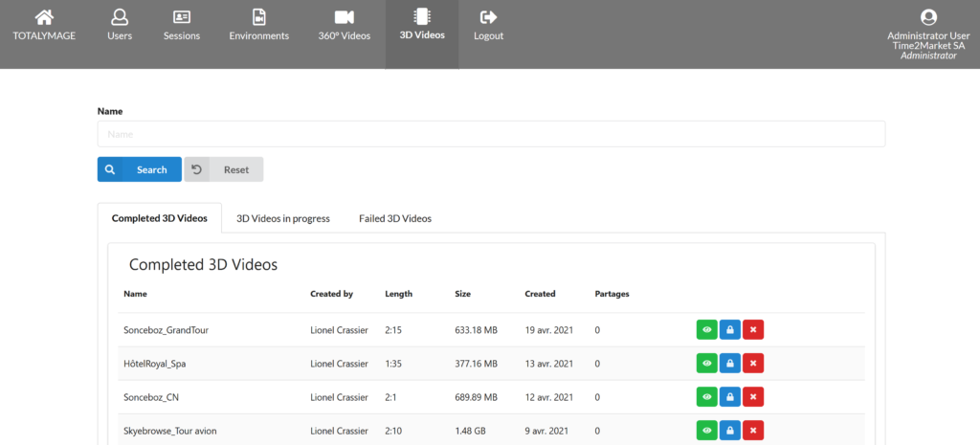
Task: Click the 12 avr. 2021 date cell
Action: click(x=548, y=397)
